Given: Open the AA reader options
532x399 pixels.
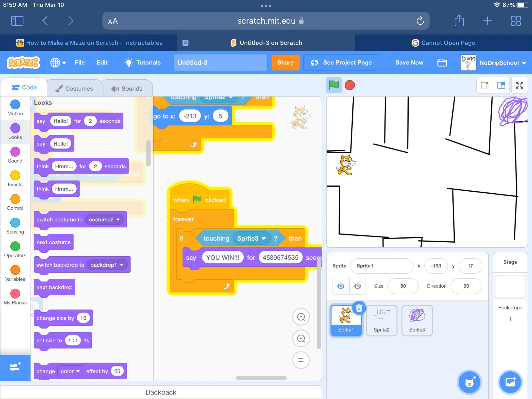Looking at the screenshot, I should point(113,21).
